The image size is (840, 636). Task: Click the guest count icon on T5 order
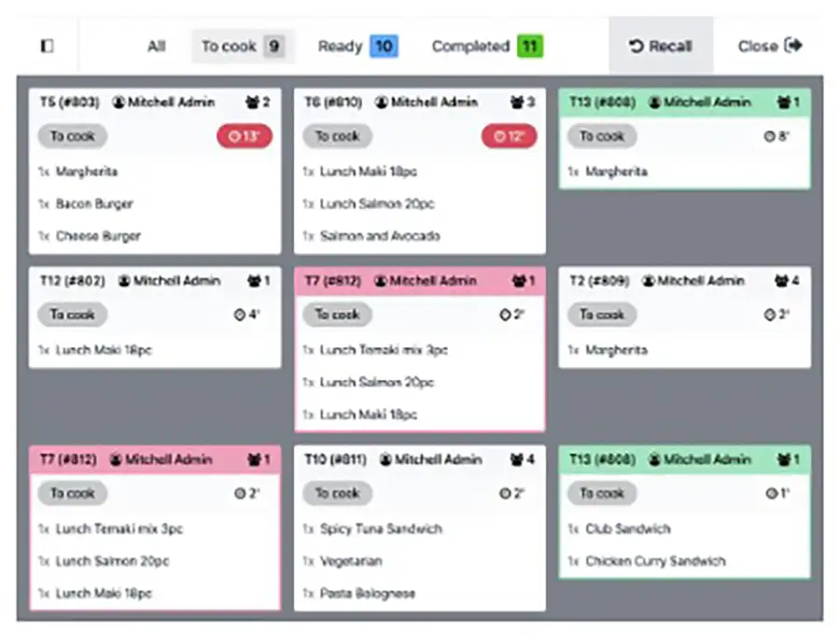click(x=254, y=102)
